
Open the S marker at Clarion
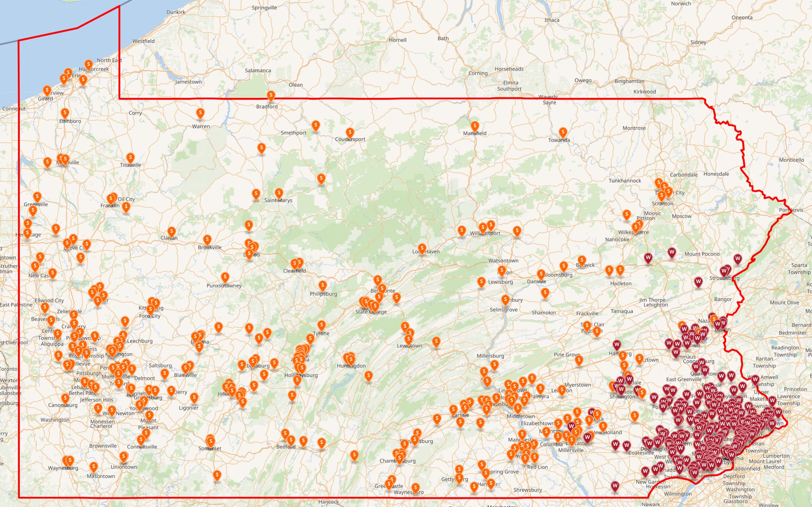(x=172, y=231)
